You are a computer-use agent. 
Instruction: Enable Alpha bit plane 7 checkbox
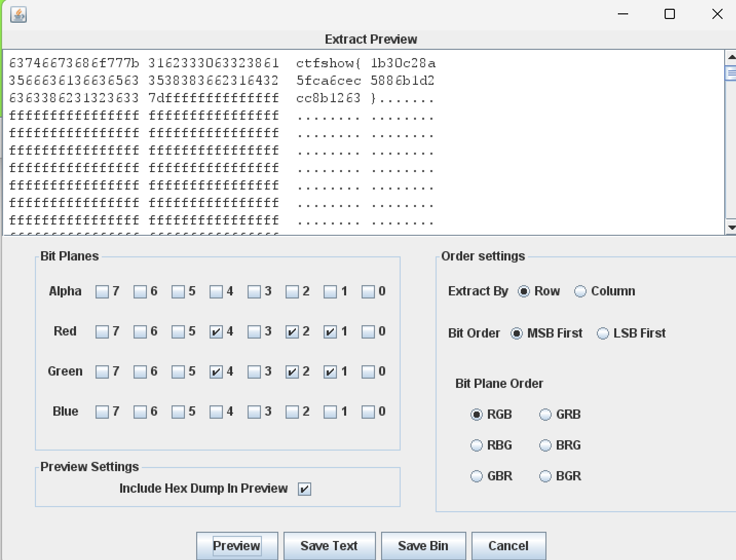(x=102, y=292)
